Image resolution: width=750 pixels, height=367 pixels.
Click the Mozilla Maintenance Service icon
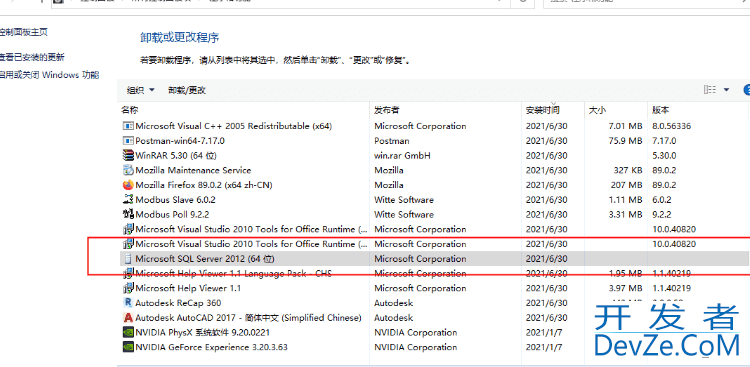tap(128, 170)
